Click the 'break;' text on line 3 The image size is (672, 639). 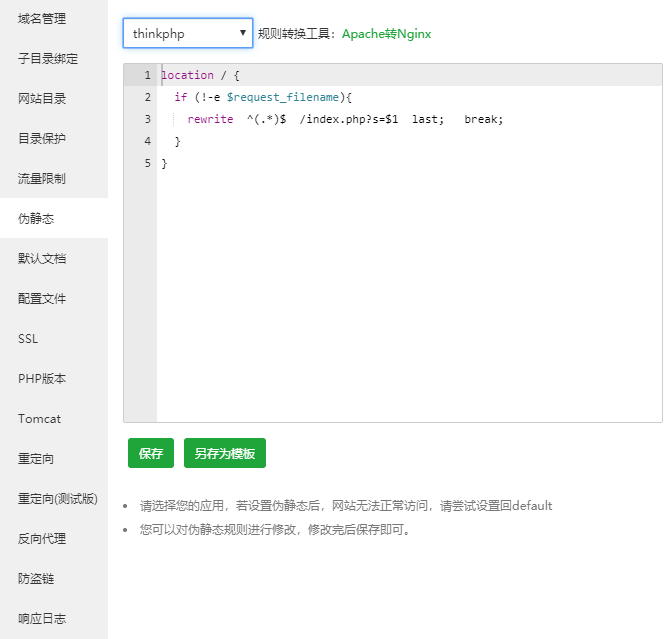pyautogui.click(x=483, y=119)
